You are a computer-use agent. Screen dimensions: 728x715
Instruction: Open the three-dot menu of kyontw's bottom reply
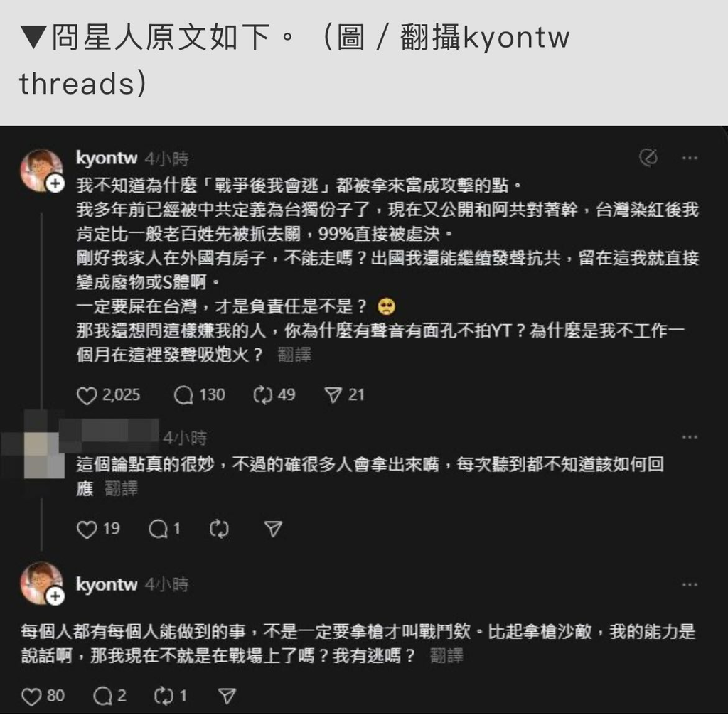(690, 584)
